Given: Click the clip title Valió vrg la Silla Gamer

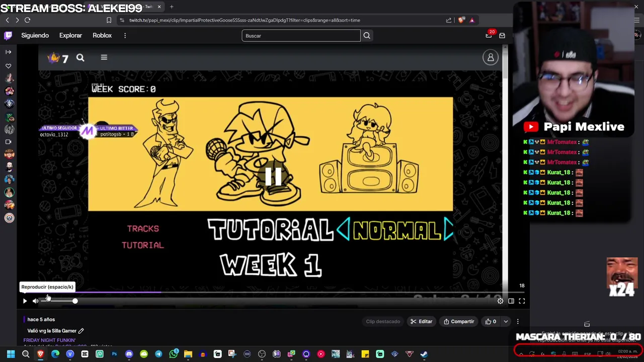Looking at the screenshot, I should point(52,331).
